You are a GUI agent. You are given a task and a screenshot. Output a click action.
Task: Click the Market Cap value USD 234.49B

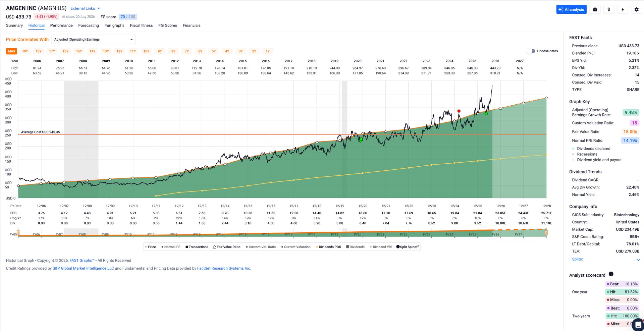tap(627, 229)
